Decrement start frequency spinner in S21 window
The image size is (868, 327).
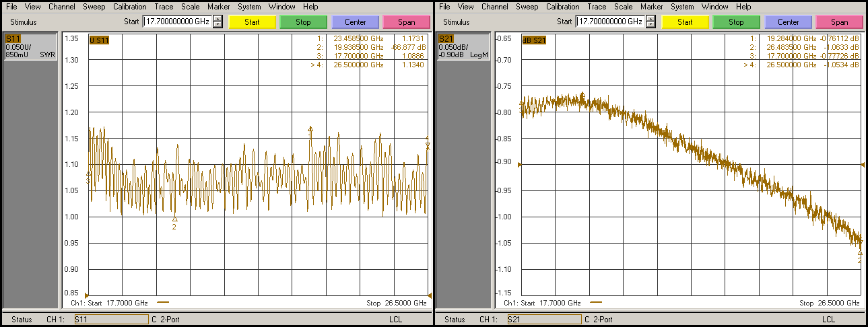[650, 25]
